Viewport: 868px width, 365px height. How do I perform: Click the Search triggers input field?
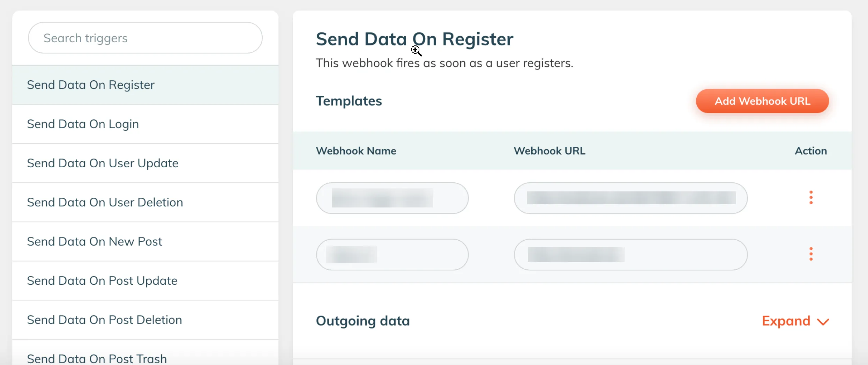pyautogui.click(x=145, y=37)
